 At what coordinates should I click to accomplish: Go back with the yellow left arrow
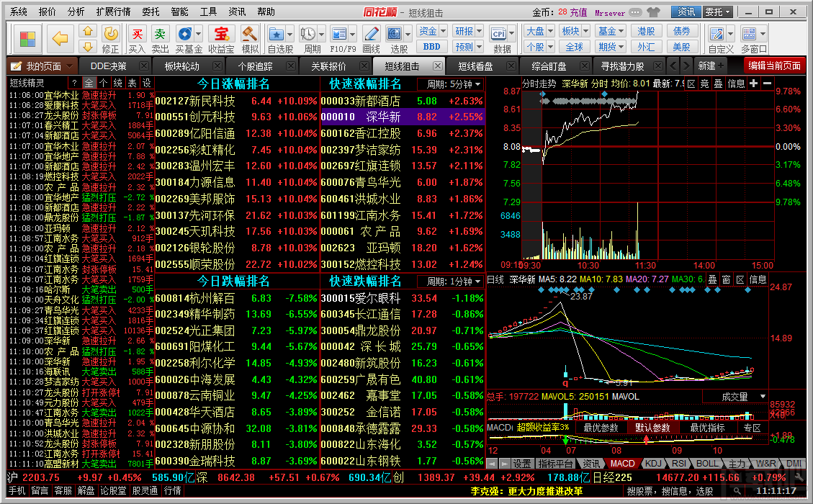(x=60, y=38)
